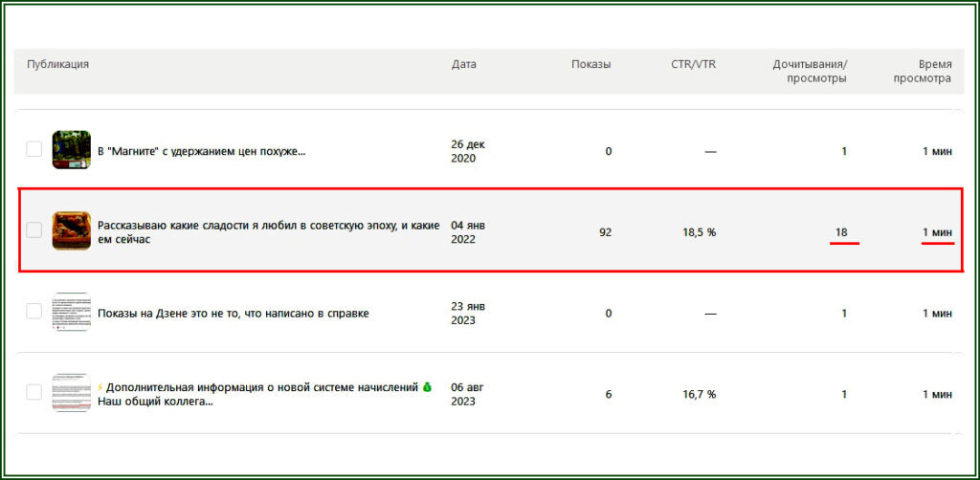Click the "Дата" column header

click(x=464, y=64)
